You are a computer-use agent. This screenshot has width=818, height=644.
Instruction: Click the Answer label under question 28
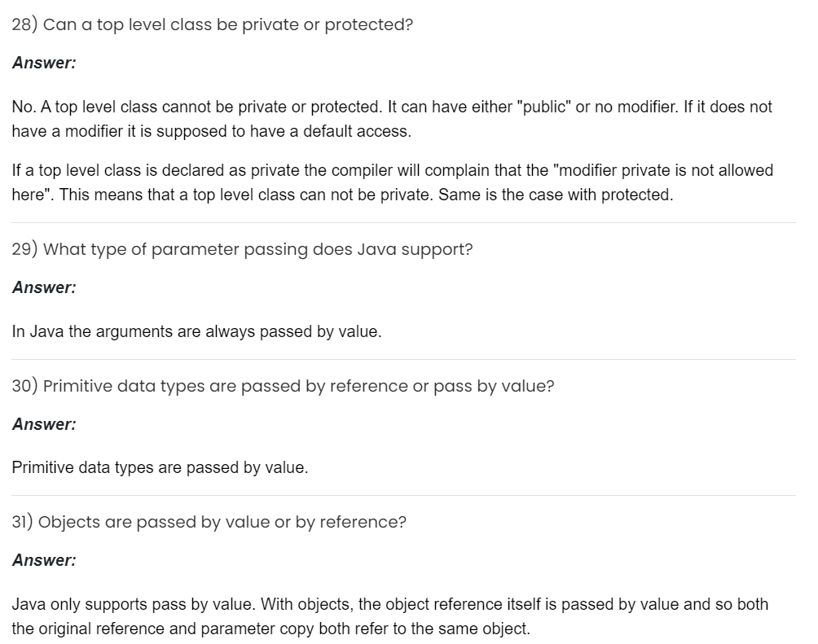tap(44, 64)
